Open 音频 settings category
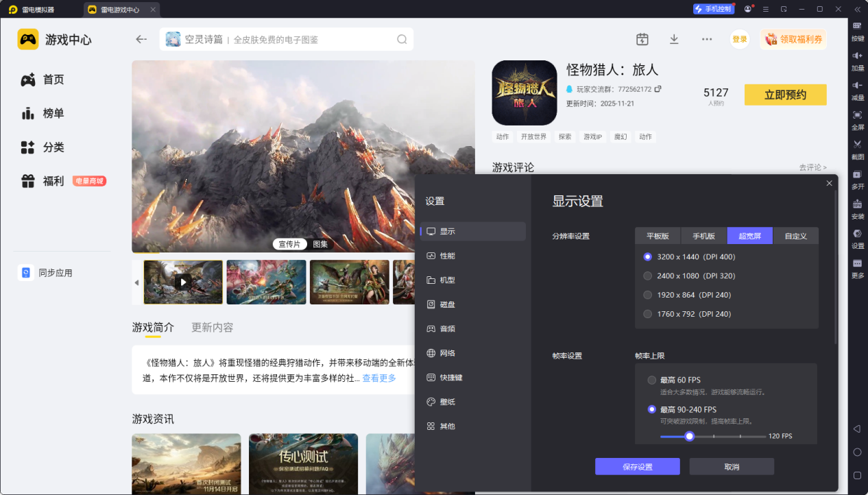The width and height of the screenshot is (868, 495). pos(473,328)
